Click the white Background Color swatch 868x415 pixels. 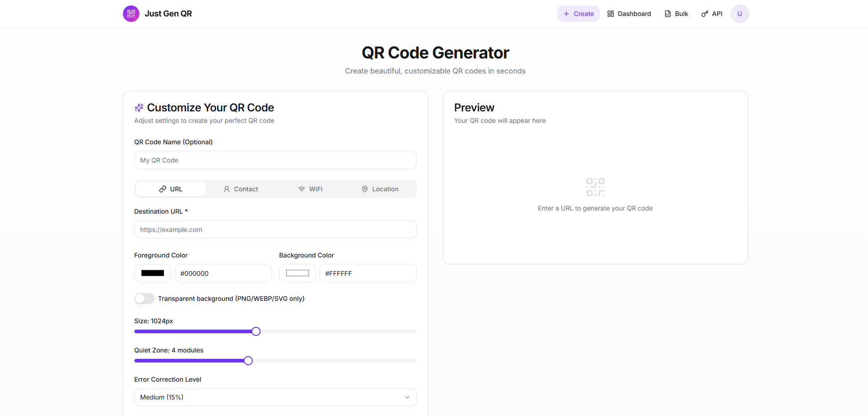pos(297,273)
